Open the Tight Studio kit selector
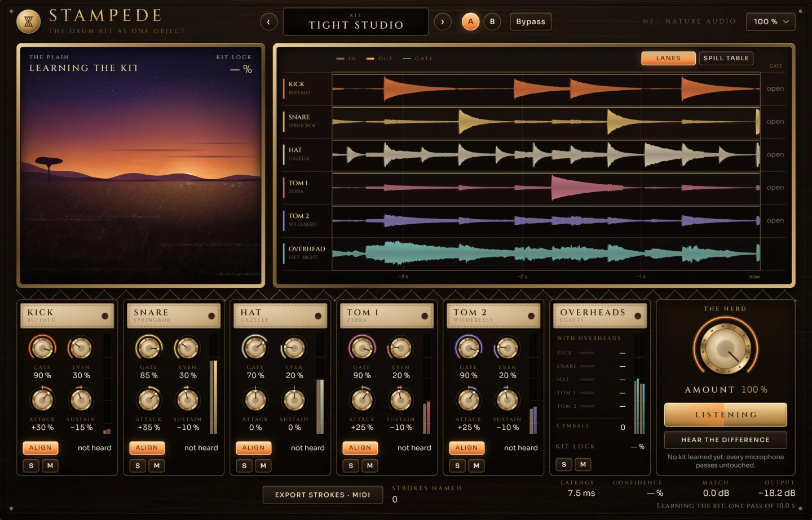This screenshot has height=520, width=812. click(356, 22)
